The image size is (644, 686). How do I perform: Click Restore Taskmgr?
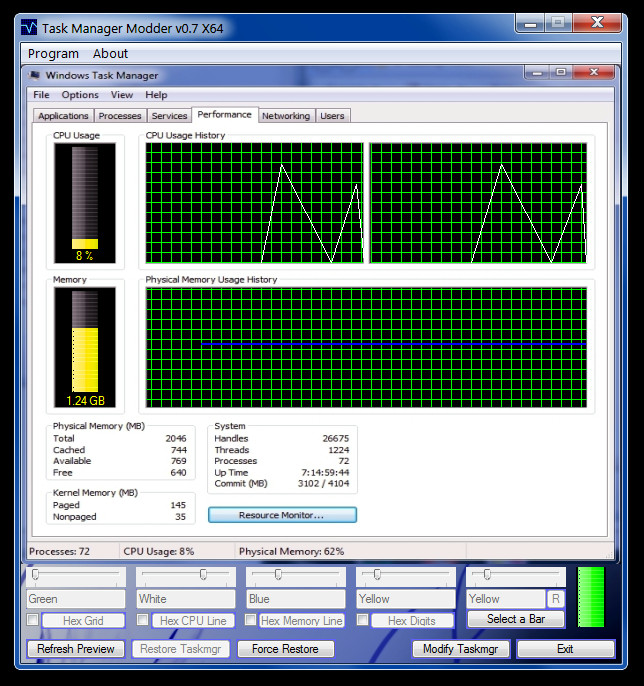(x=181, y=649)
